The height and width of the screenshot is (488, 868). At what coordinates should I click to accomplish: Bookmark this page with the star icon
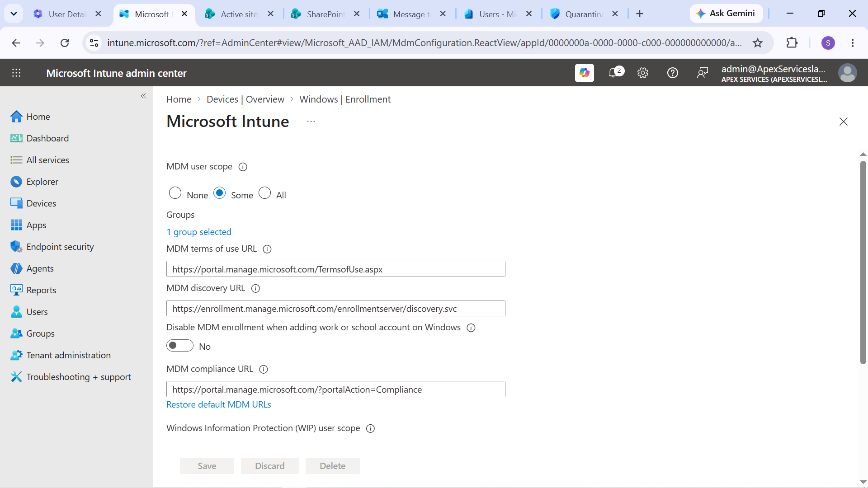pos(758,43)
